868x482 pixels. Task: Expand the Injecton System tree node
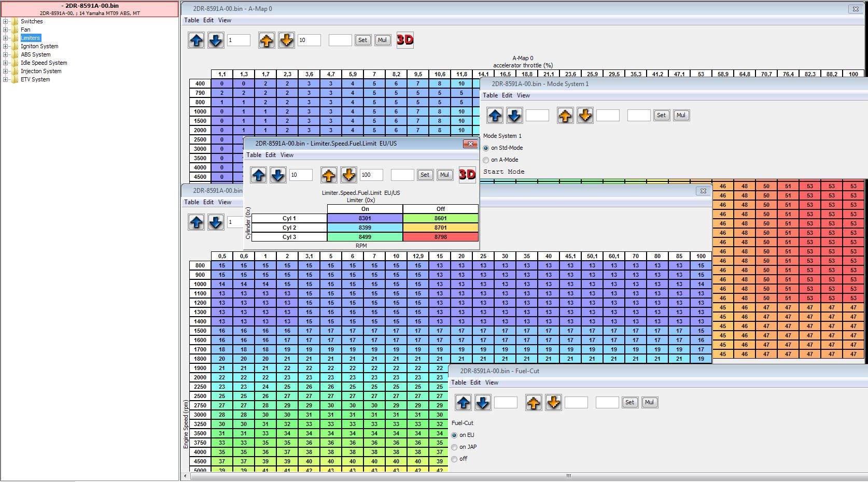click(6, 71)
